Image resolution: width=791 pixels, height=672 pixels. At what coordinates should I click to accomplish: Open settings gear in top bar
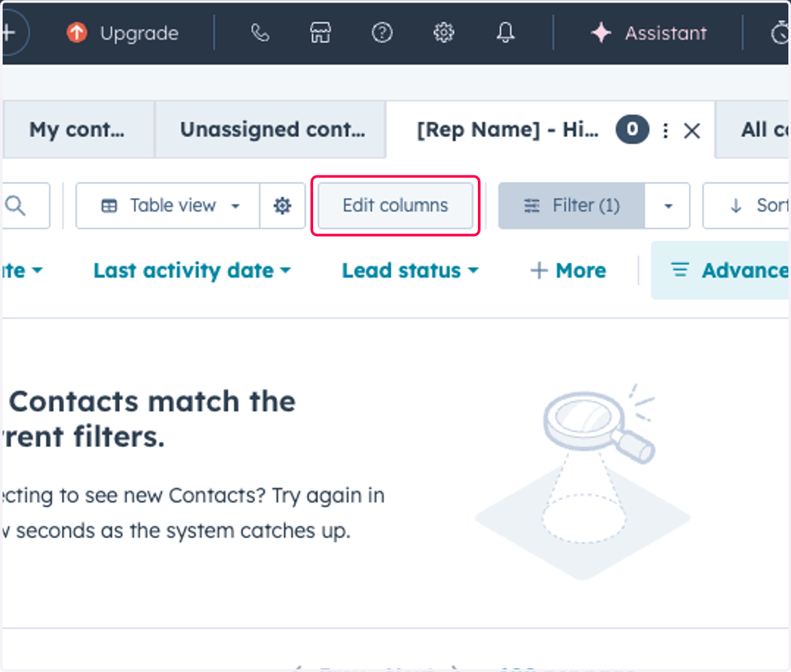pyautogui.click(x=444, y=32)
